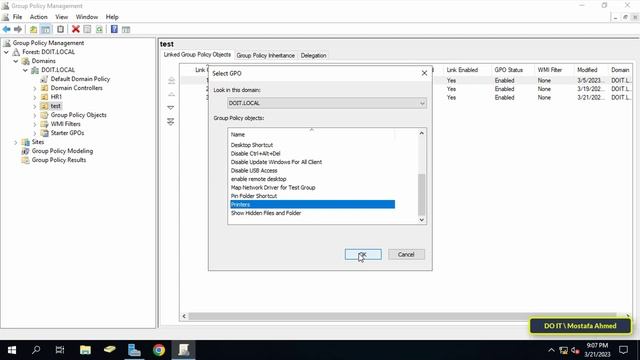Click the blue Help toolbar icon
The height and width of the screenshot is (360, 640).
tap(114, 29)
